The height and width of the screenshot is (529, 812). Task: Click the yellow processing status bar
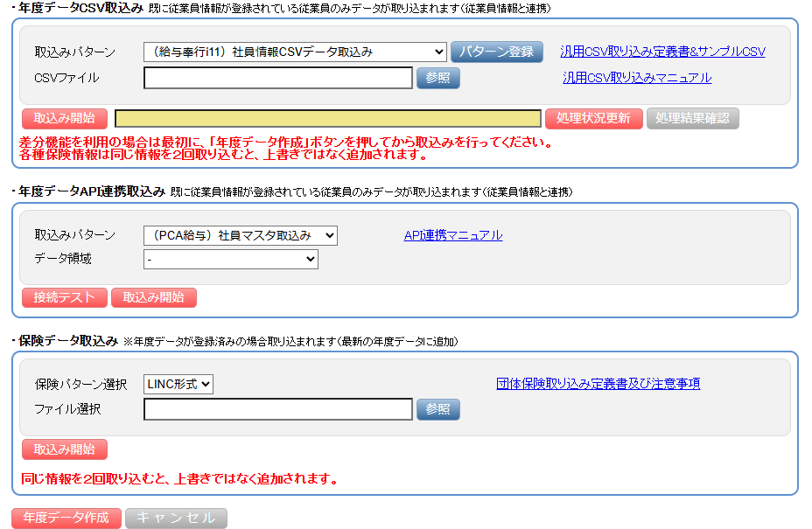coord(328,119)
